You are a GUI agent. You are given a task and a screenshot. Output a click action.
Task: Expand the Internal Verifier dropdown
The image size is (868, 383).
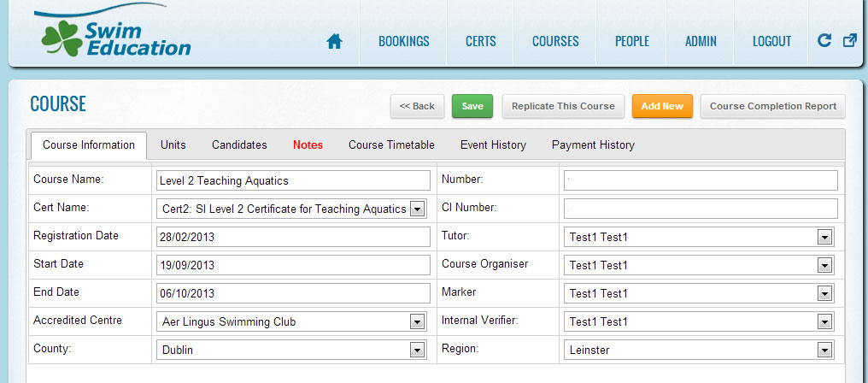click(x=824, y=322)
